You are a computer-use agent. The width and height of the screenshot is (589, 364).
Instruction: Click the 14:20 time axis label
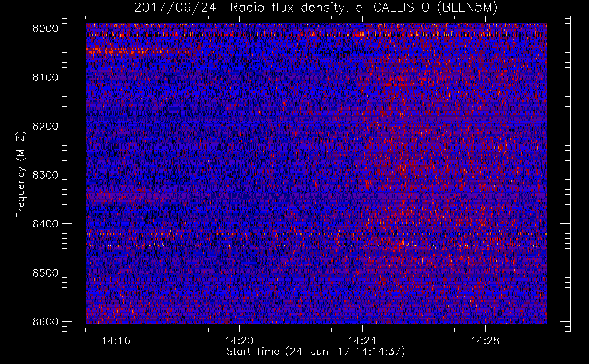click(239, 341)
